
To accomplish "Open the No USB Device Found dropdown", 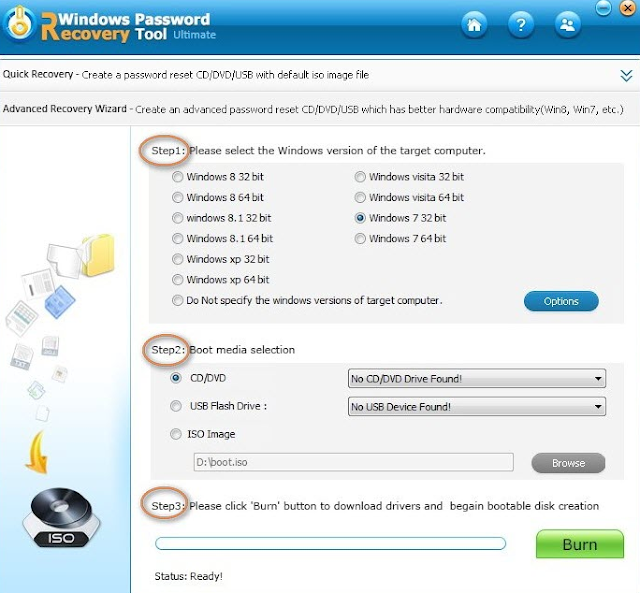I will 477,406.
